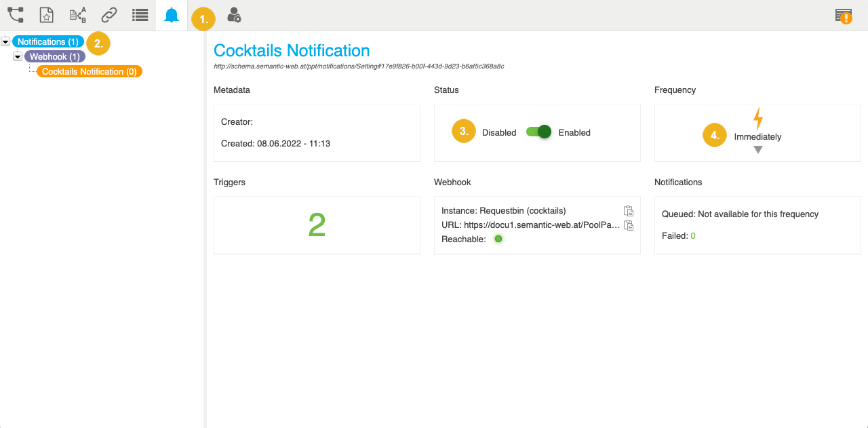Open the list view icon

140,14
